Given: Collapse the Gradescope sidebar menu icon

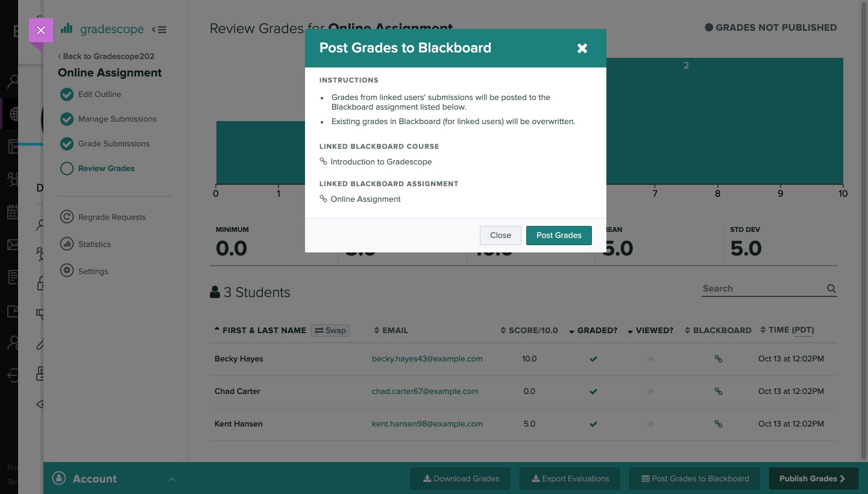Looking at the screenshot, I should [159, 30].
